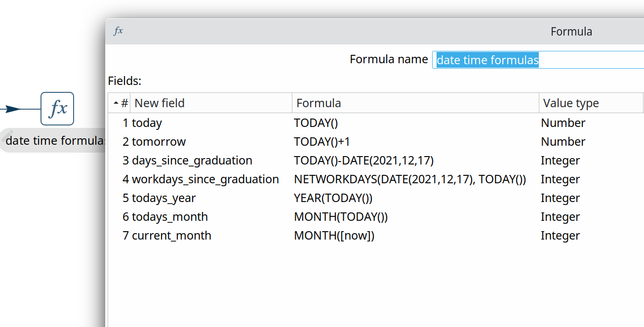Open Value type for the 'today' row
The height and width of the screenshot is (327, 644).
[563, 123]
